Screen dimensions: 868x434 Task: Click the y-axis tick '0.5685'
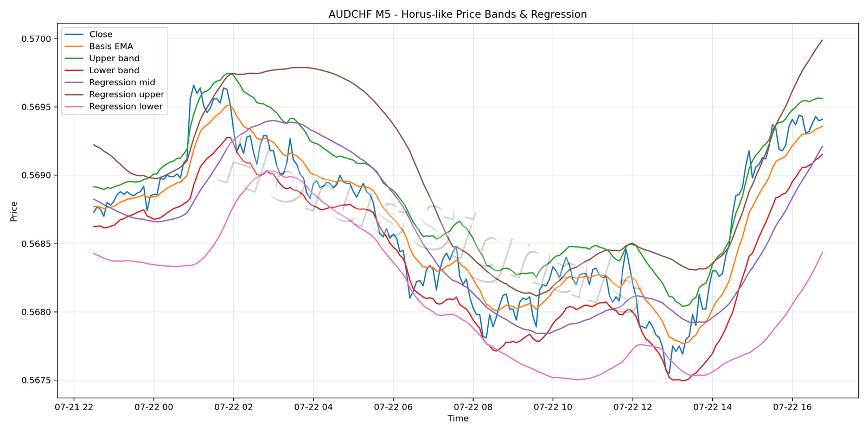(x=36, y=244)
